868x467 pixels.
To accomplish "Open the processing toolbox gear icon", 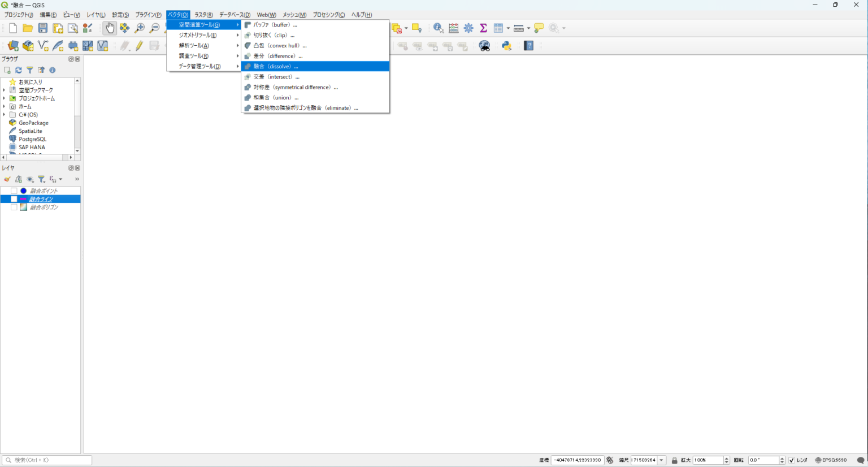I will coord(468,28).
